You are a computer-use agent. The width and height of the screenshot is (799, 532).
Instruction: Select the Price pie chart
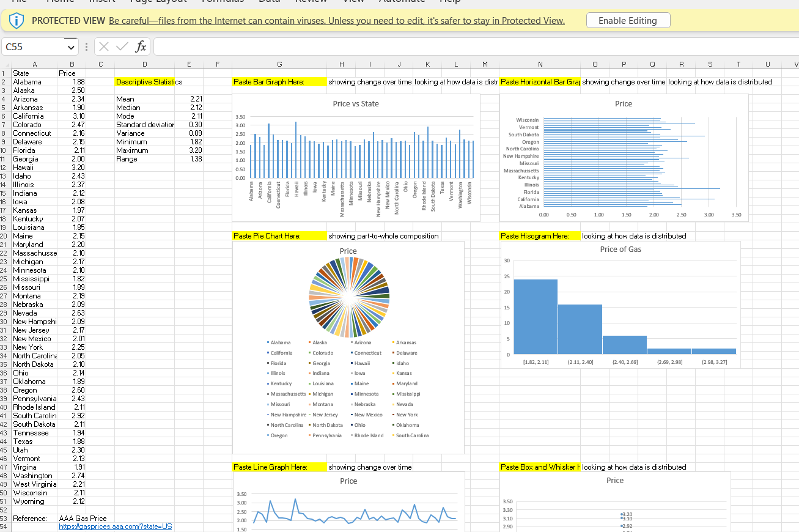pos(348,347)
